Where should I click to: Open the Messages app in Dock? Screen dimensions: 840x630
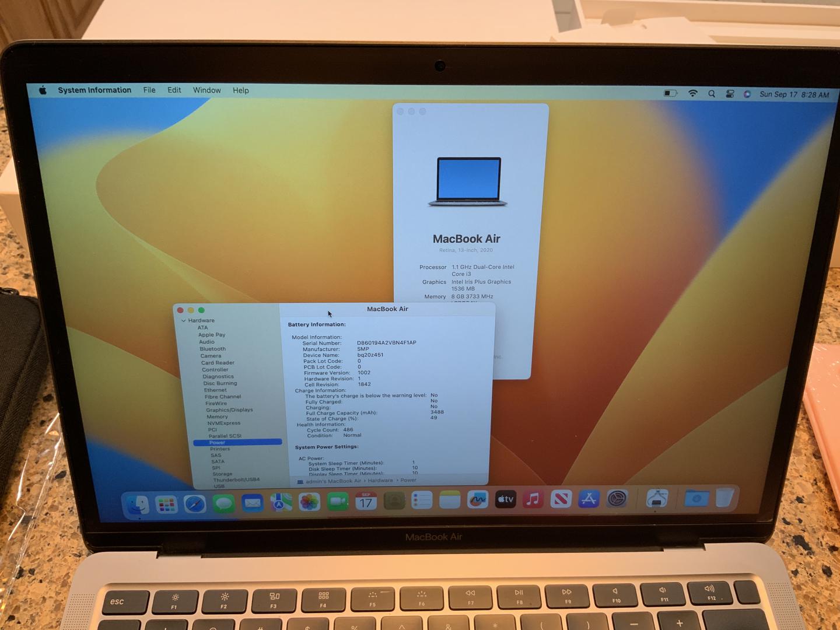tap(223, 503)
